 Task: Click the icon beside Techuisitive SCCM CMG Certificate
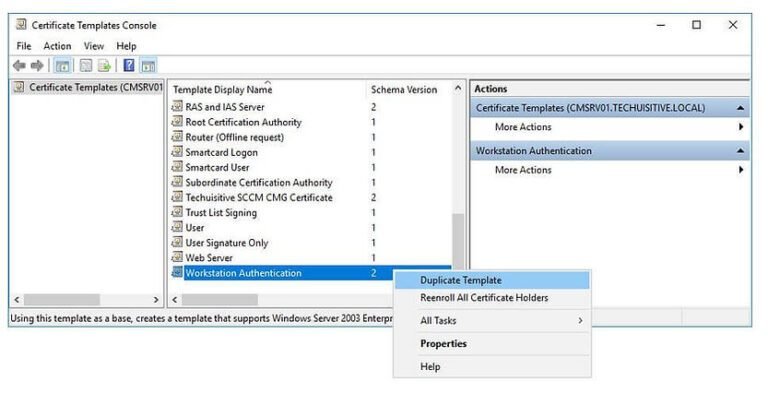pyautogui.click(x=177, y=197)
